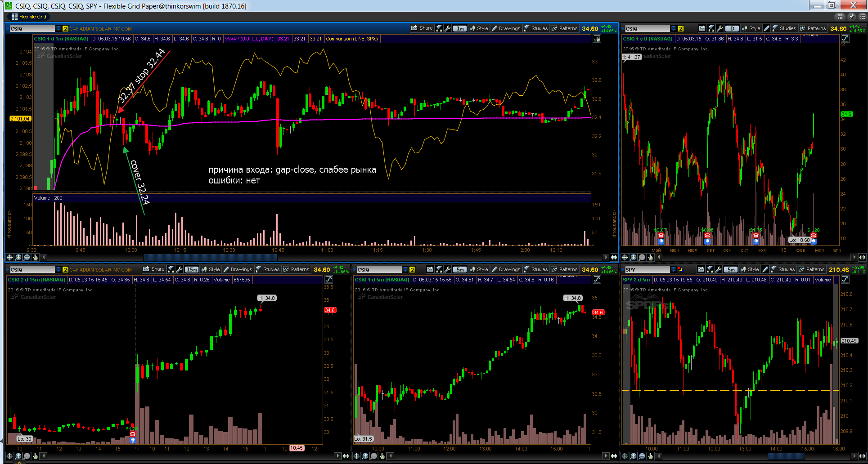Open the list menu icon at top right

pos(862,17)
